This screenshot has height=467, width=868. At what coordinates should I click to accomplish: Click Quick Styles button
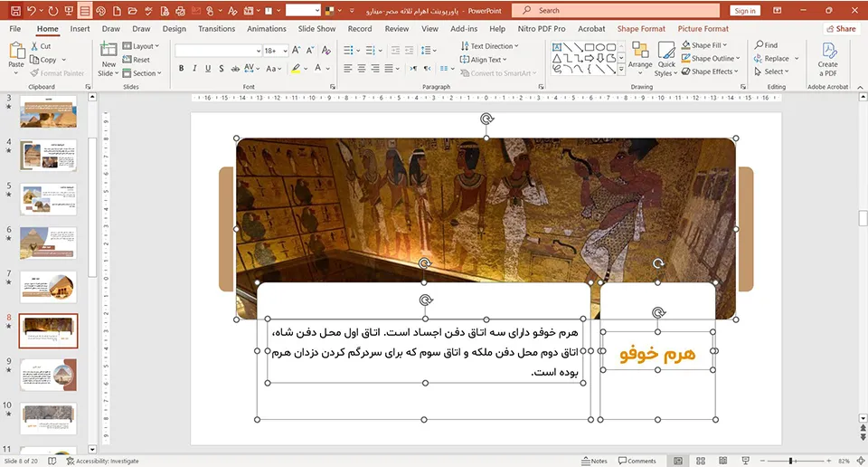click(666, 59)
